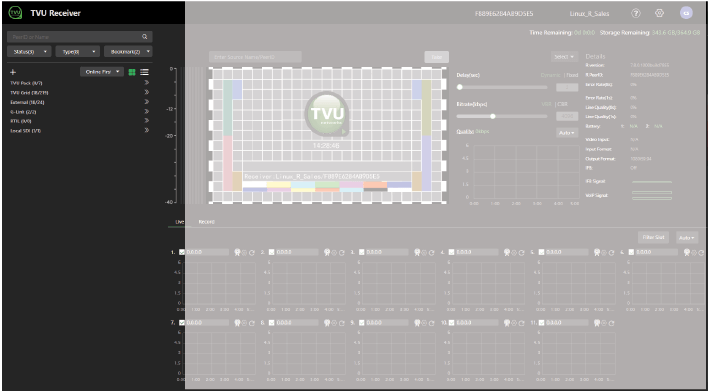Viewport: 708px width, 391px height.
Task: Switch to the Record tab
Action: (x=206, y=222)
